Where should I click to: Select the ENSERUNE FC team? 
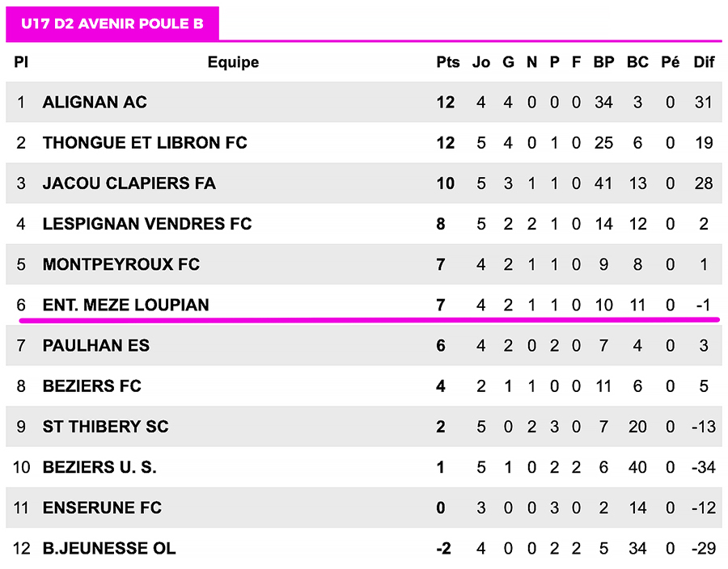tap(102, 508)
